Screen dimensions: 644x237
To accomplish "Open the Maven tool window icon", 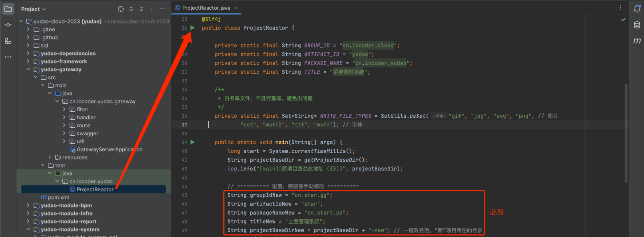I will click(x=637, y=41).
